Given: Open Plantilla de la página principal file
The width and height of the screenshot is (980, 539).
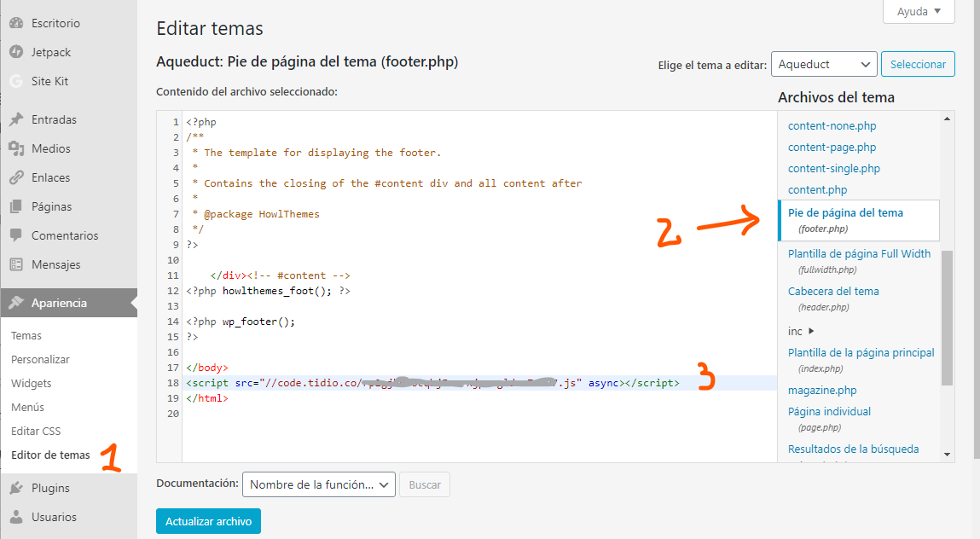Looking at the screenshot, I should [x=861, y=353].
